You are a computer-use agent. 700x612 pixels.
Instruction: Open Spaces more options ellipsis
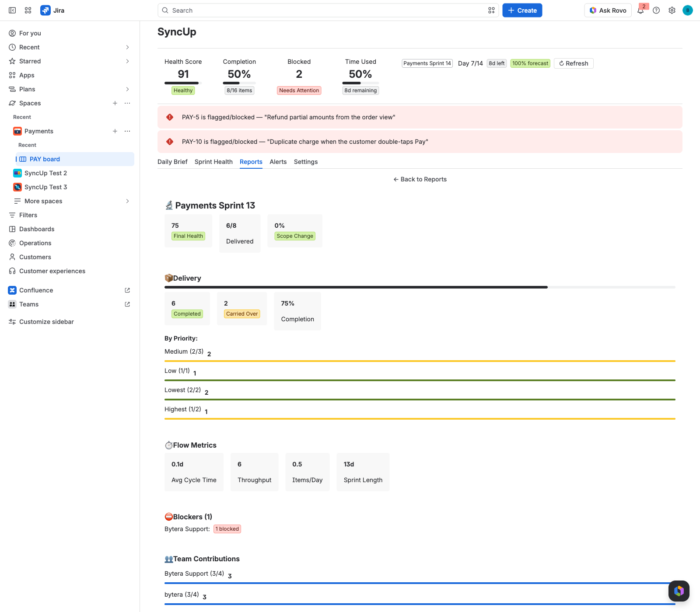click(x=127, y=103)
